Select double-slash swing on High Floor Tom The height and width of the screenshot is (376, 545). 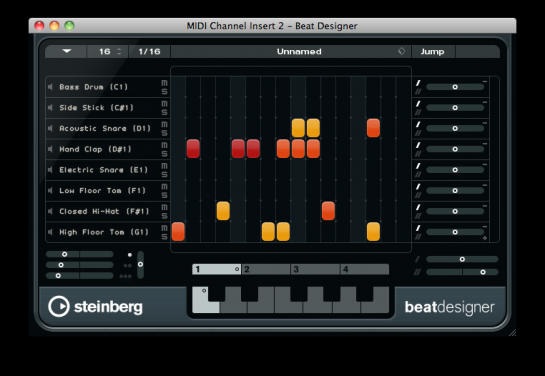pos(418,237)
